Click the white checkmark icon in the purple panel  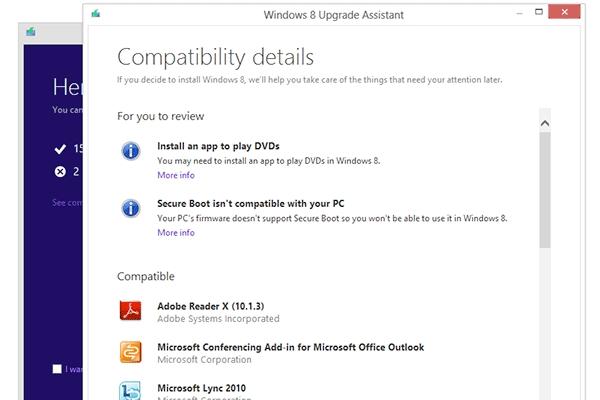[x=60, y=149]
